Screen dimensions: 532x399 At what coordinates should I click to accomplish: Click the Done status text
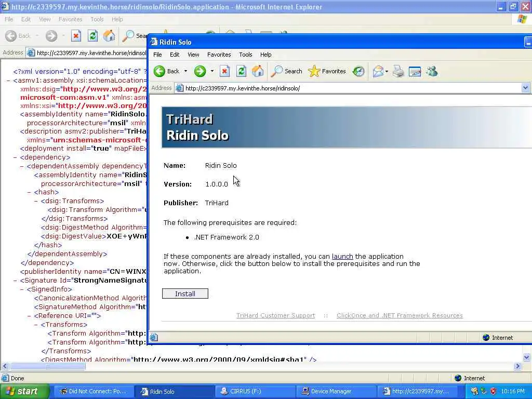tap(17, 378)
